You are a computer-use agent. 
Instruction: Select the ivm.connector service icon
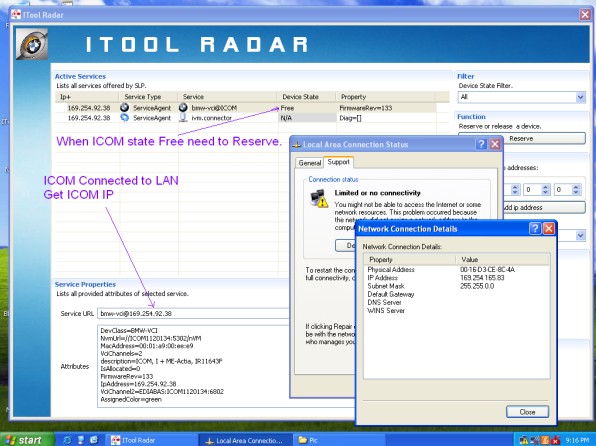pos(183,118)
